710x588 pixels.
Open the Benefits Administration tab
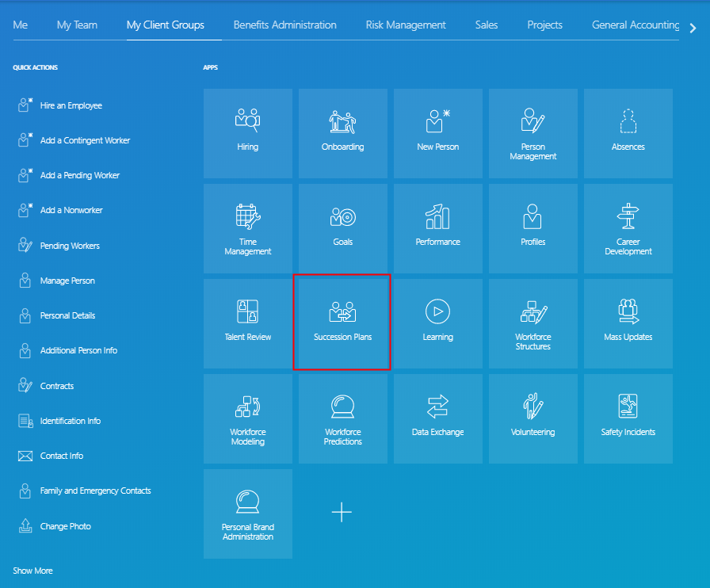[x=284, y=25]
